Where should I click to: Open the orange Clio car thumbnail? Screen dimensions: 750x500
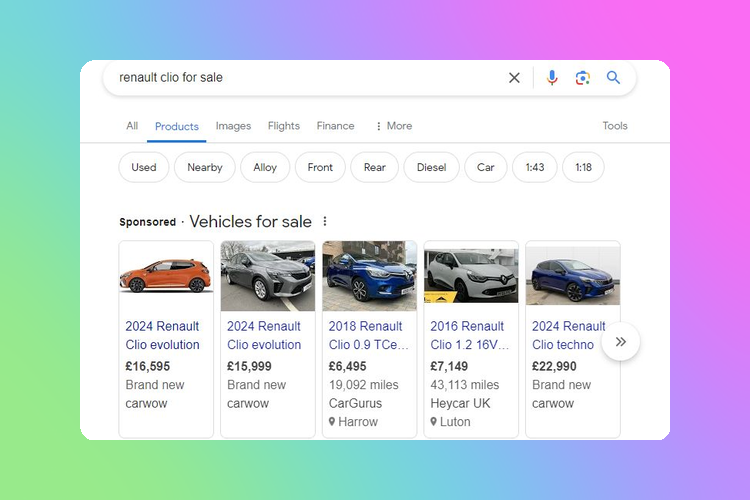coord(166,276)
